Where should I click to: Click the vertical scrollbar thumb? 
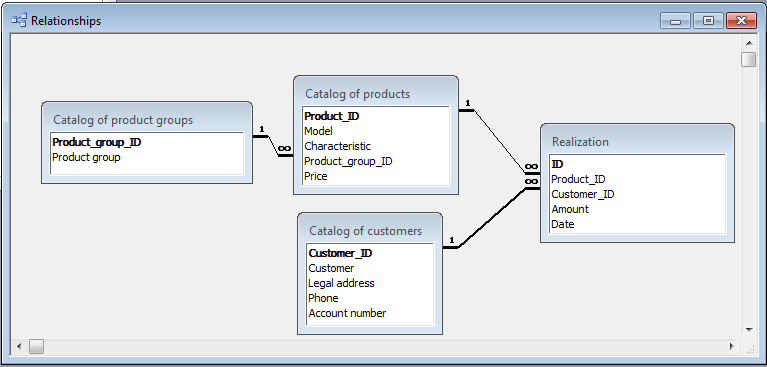(x=748, y=59)
